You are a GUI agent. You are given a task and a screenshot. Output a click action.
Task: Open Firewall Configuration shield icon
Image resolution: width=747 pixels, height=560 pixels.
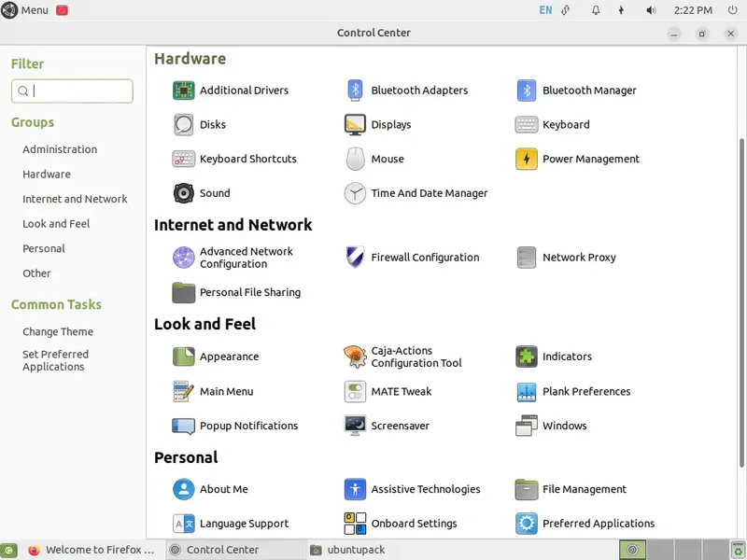355,258
